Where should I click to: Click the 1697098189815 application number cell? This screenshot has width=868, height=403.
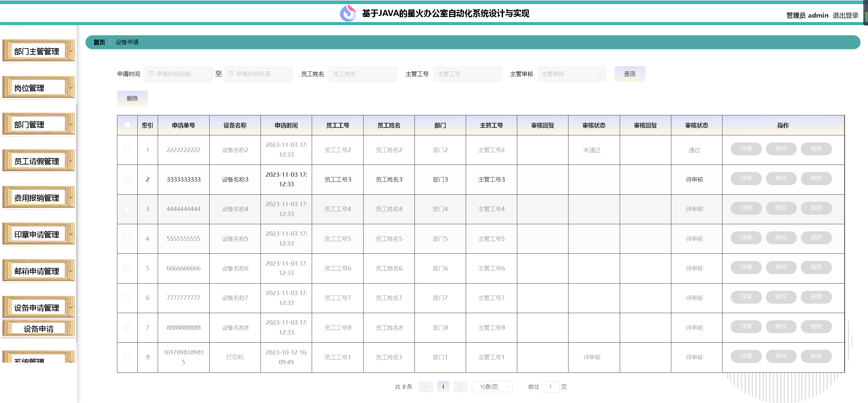(x=184, y=357)
